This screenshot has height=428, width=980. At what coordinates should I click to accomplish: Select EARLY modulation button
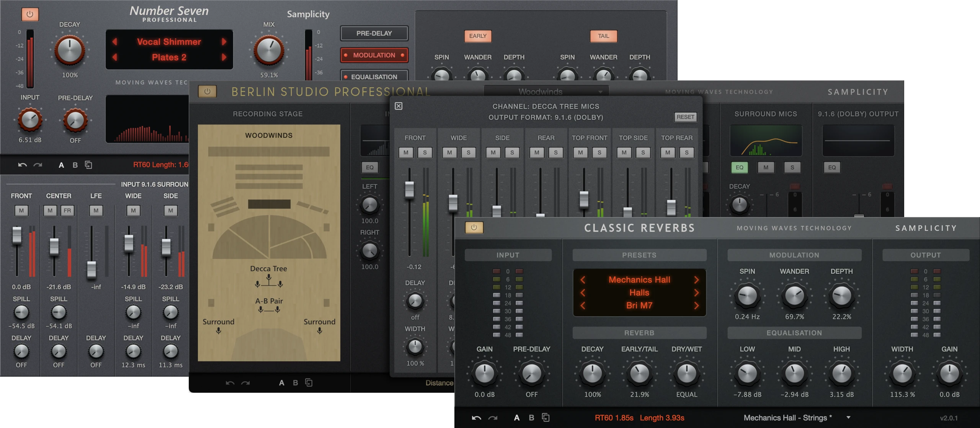tap(478, 36)
